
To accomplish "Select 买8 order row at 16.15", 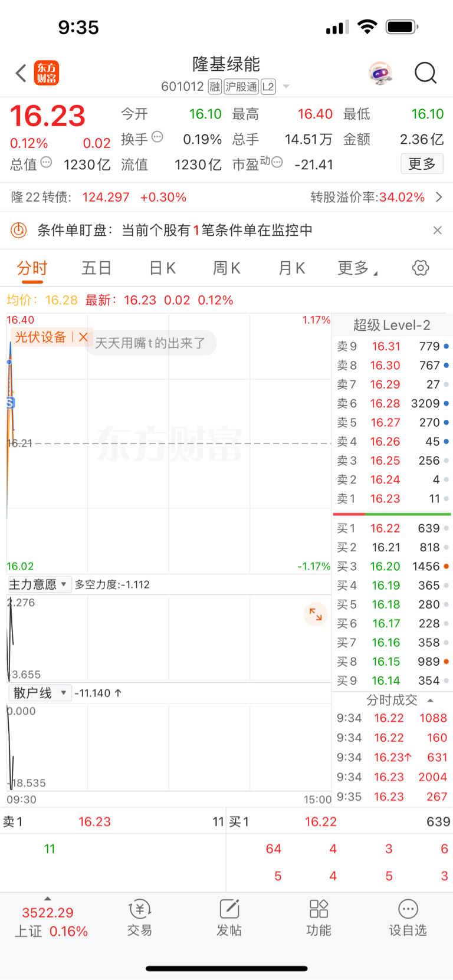I will tap(392, 662).
